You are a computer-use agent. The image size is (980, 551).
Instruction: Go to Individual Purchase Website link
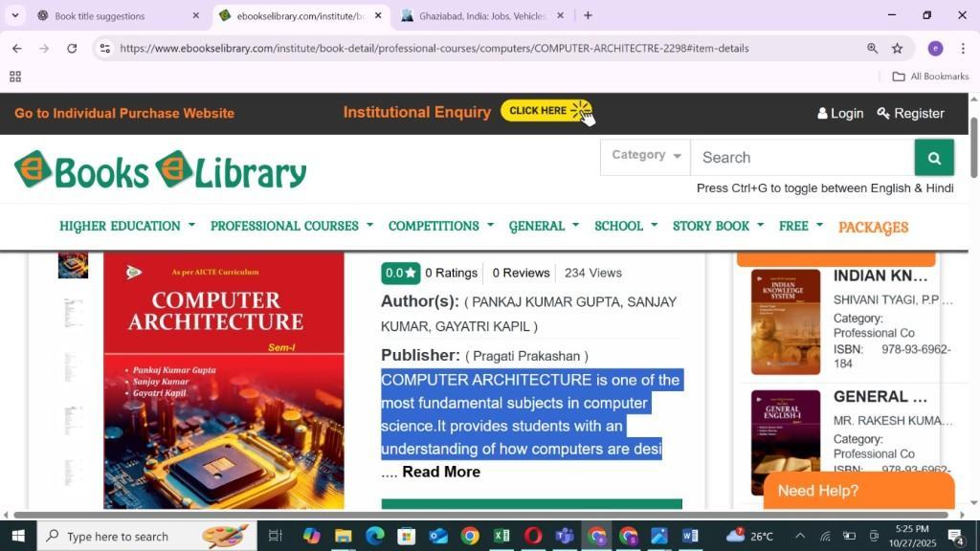124,113
